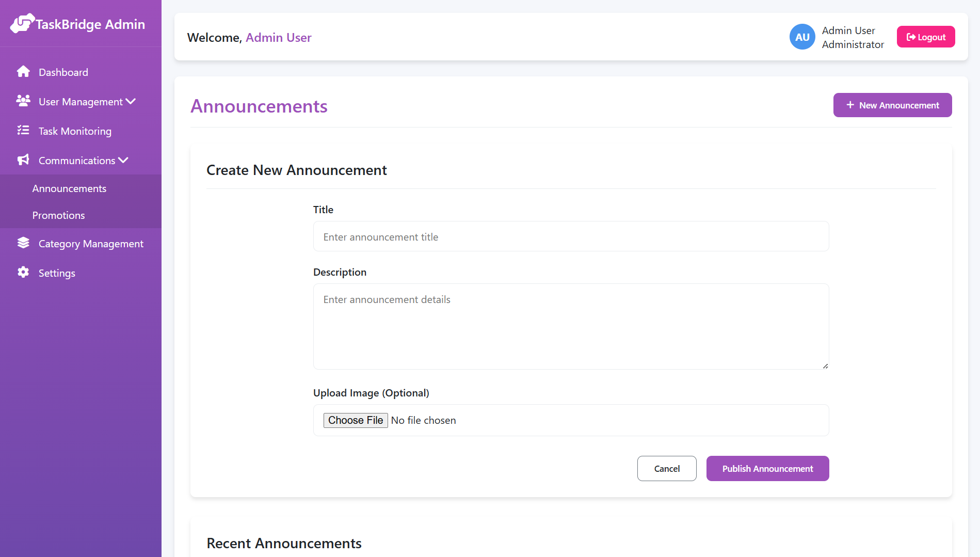Viewport: 980px width, 557px height.
Task: Expand the User Management dropdown chevron
Action: tap(131, 101)
